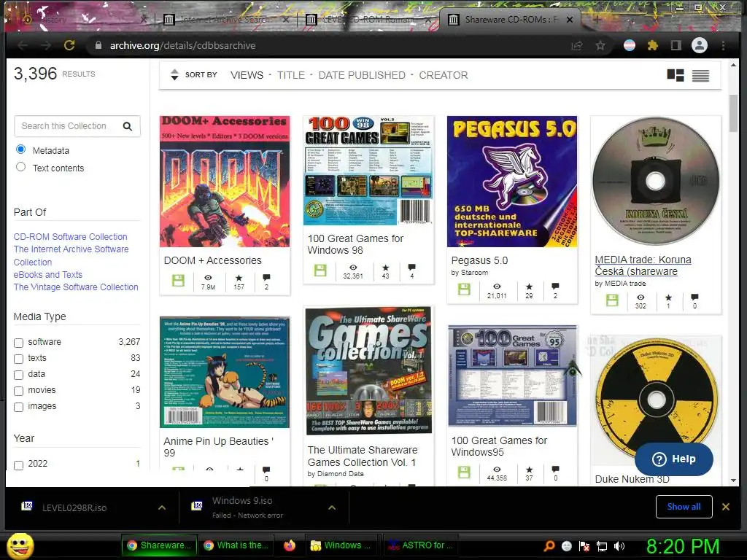Select the Metadata radio button

pos(20,149)
